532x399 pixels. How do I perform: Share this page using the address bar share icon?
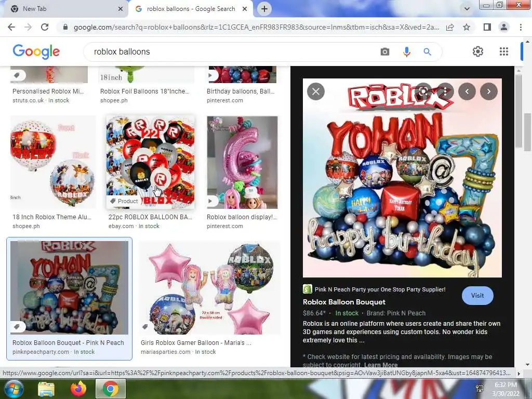(x=450, y=27)
